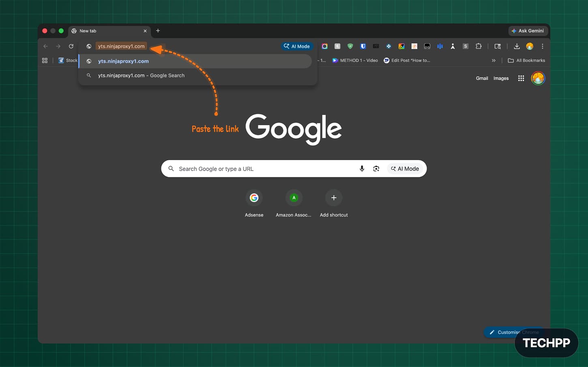Open the Images link
Screen dimensions: 588x367
click(x=501, y=78)
